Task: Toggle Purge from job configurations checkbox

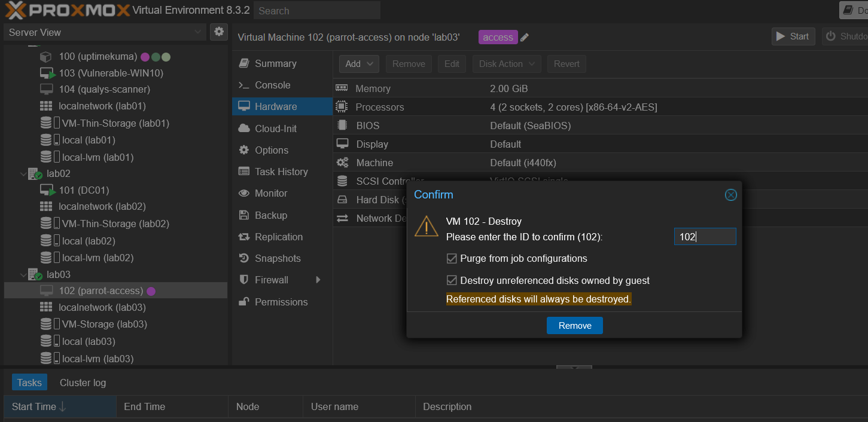Action: point(452,259)
